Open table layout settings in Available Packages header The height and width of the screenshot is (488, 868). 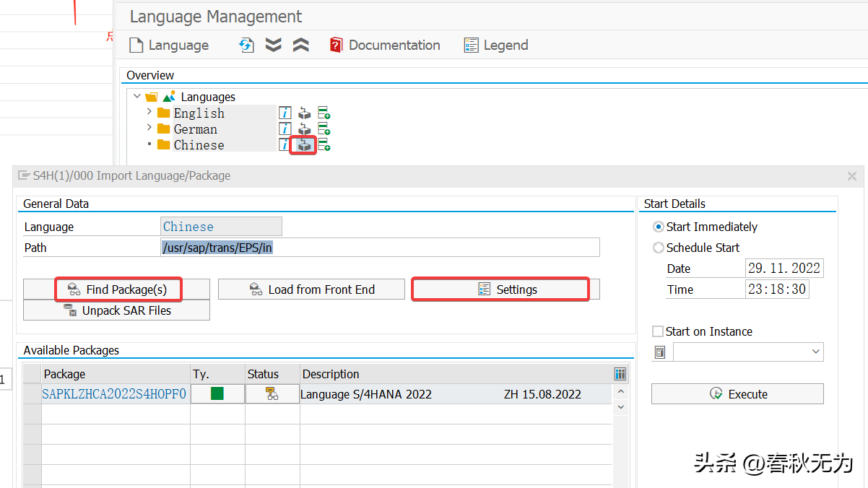pyautogui.click(x=620, y=373)
